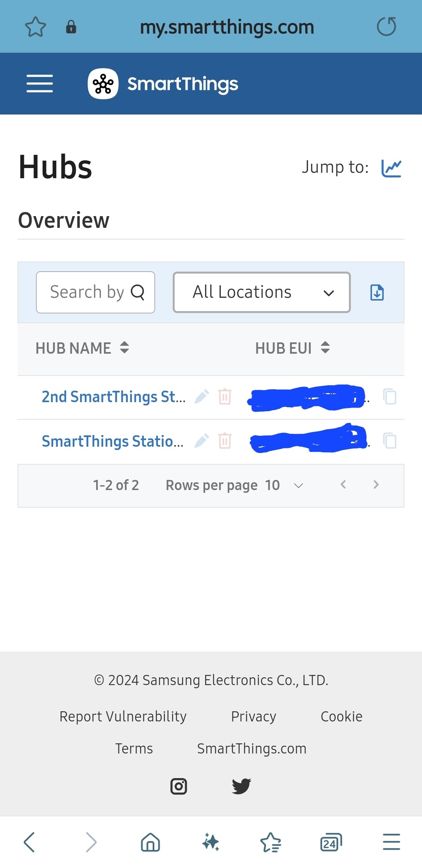This screenshot has width=422, height=868.
Task: Open the SmartThings hamburger navigation menu
Action: 39,84
